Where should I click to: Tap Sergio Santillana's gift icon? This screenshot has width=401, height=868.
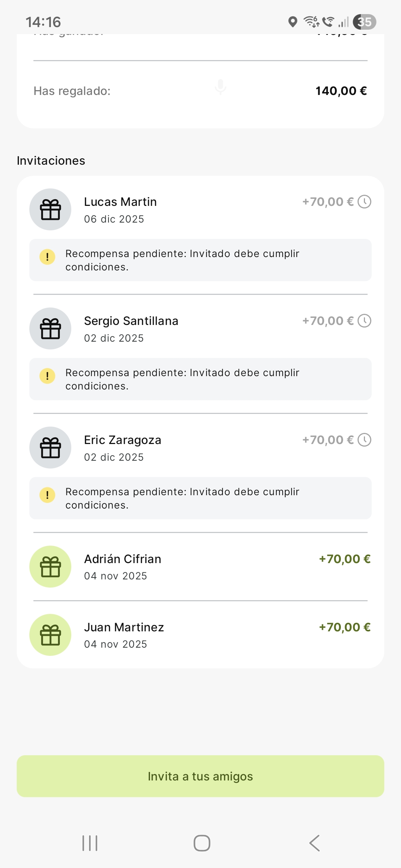pos(50,329)
